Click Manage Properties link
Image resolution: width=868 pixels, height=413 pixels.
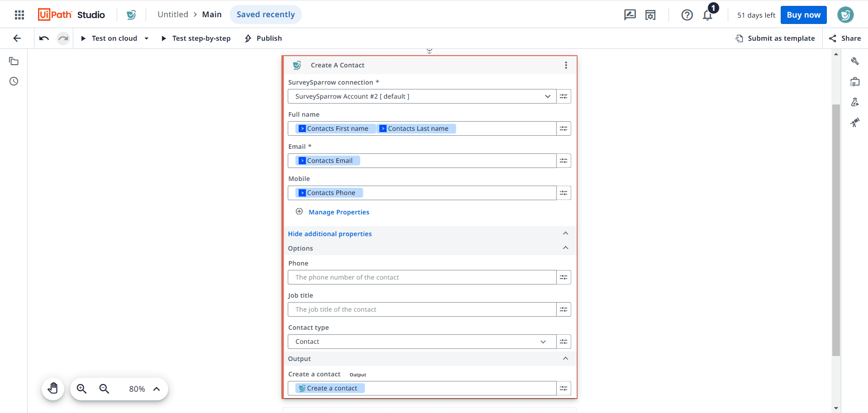pos(339,212)
